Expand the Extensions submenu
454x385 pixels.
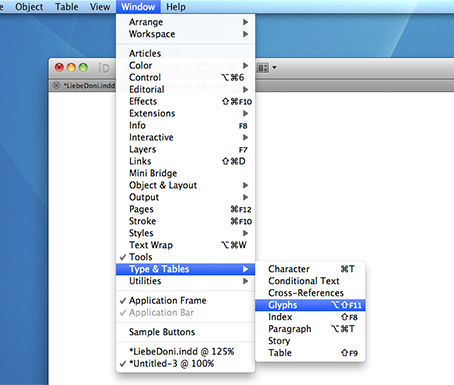[185, 113]
